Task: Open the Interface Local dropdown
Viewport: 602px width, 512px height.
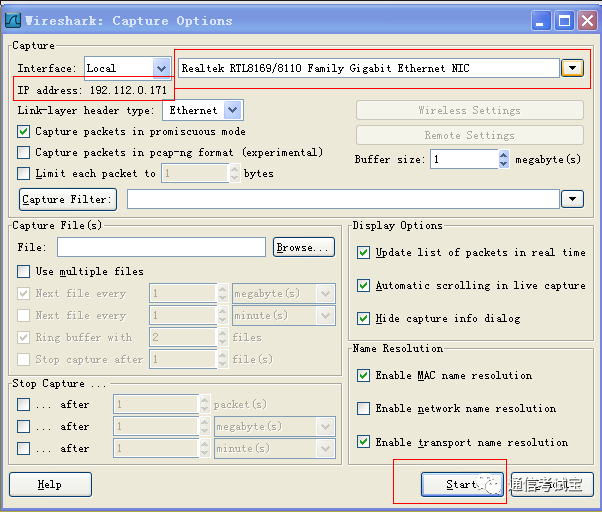Action: coord(161,68)
